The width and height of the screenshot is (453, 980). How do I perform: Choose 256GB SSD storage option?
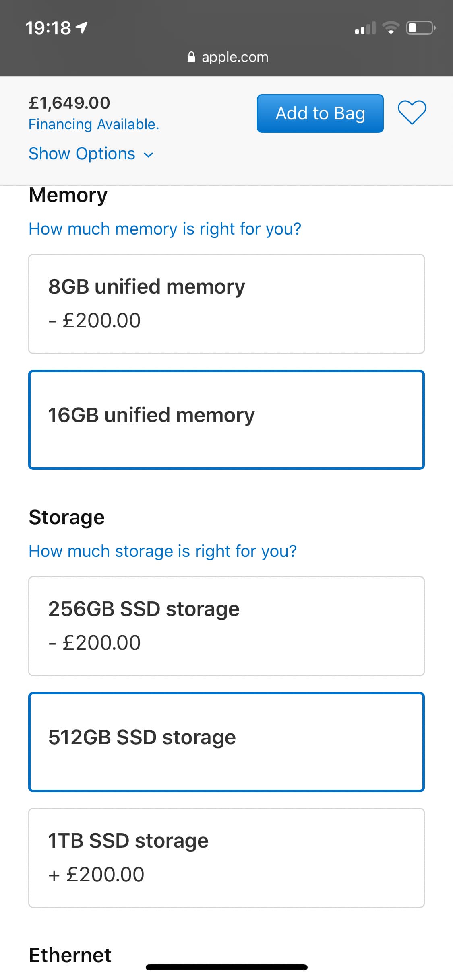(226, 626)
